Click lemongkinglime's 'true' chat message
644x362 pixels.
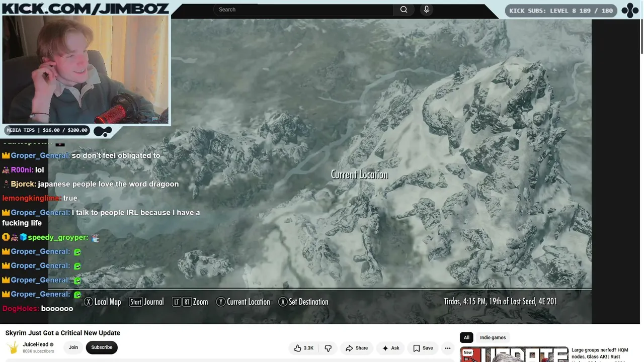pyautogui.click(x=70, y=198)
